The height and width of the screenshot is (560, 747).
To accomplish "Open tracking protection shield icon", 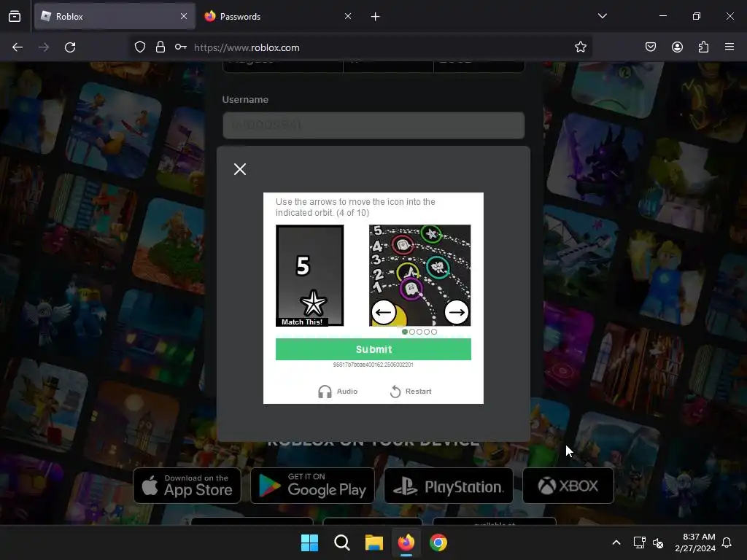I will pyautogui.click(x=139, y=47).
